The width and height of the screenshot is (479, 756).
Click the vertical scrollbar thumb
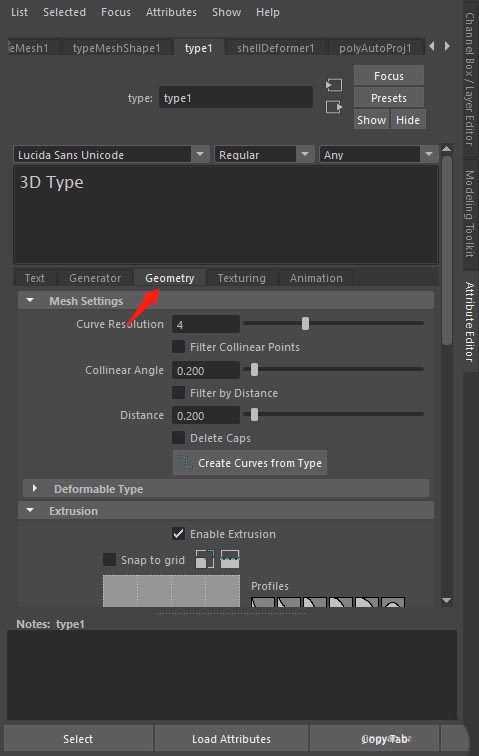point(447,250)
